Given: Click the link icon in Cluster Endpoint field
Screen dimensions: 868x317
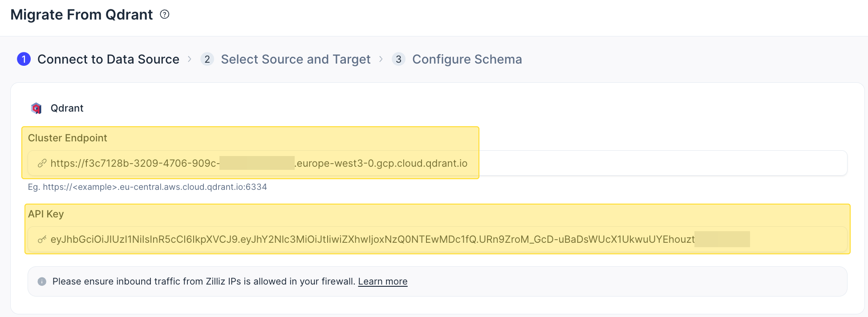Looking at the screenshot, I should pyautogui.click(x=42, y=163).
